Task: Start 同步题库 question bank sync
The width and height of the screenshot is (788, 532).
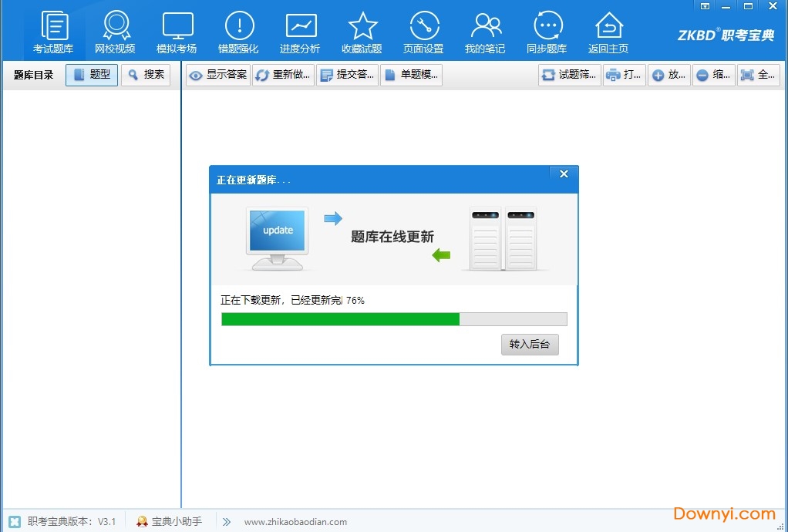Action: click(547, 31)
